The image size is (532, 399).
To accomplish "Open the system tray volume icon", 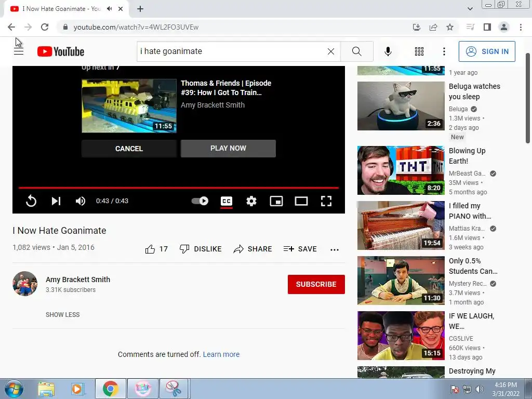I will pyautogui.click(x=480, y=389).
